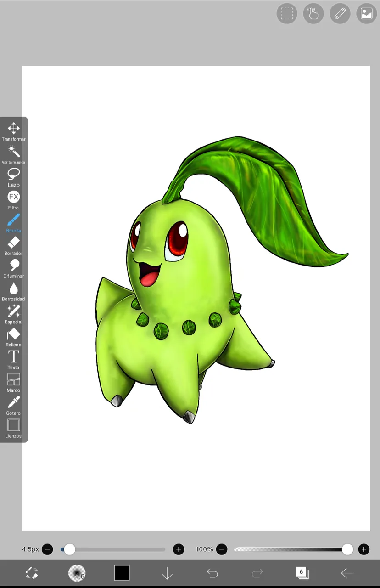This screenshot has height=588, width=380.
Task: Tap the downward arrow to hide toolbar
Action: [167, 573]
